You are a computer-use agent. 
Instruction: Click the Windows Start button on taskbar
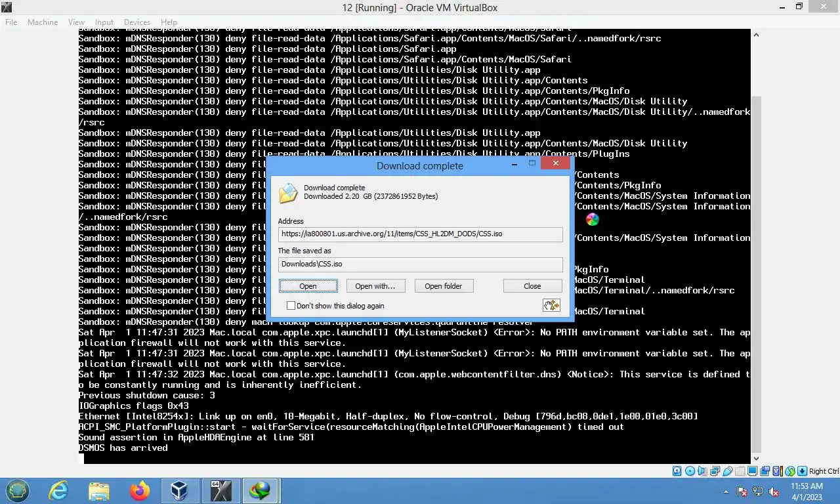18,491
